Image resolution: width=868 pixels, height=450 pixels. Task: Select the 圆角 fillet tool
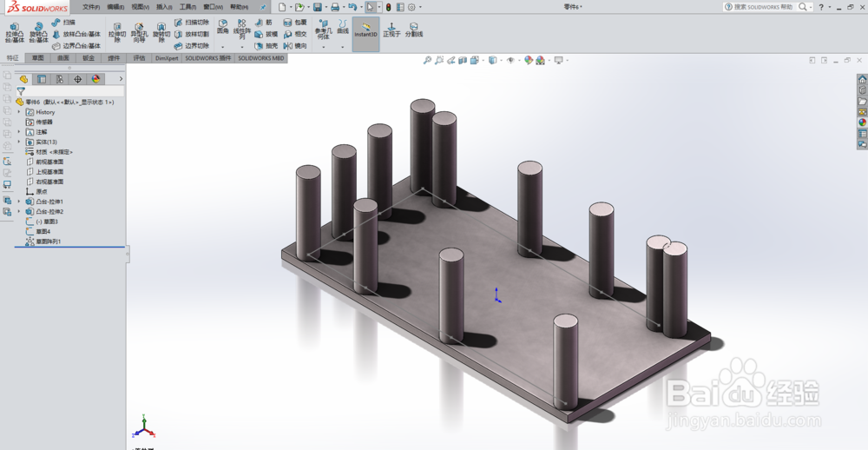tap(222, 27)
